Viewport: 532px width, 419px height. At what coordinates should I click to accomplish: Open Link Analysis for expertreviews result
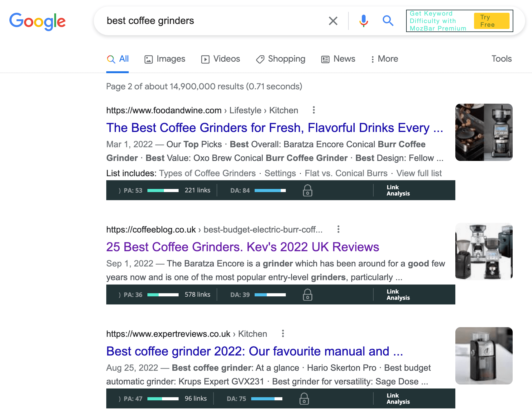(398, 398)
